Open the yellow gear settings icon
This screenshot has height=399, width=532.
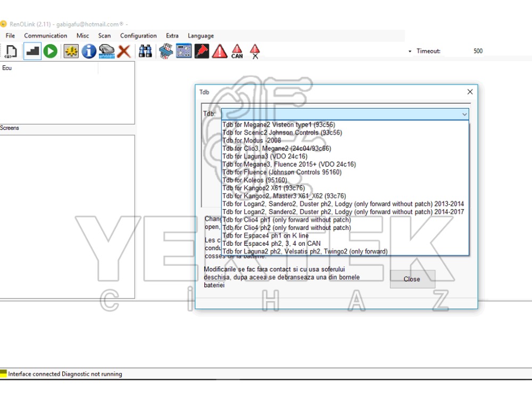tap(71, 51)
